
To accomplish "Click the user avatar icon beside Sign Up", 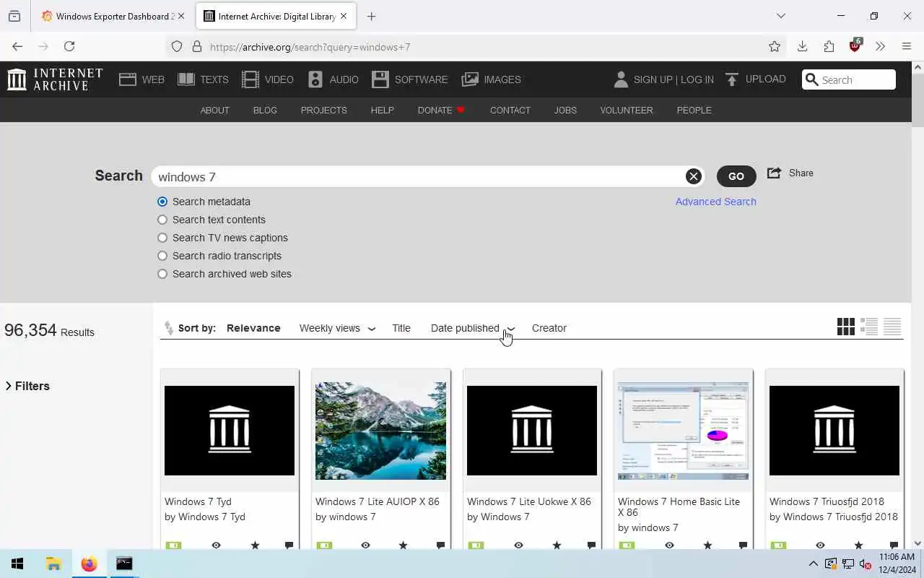I will pos(621,79).
